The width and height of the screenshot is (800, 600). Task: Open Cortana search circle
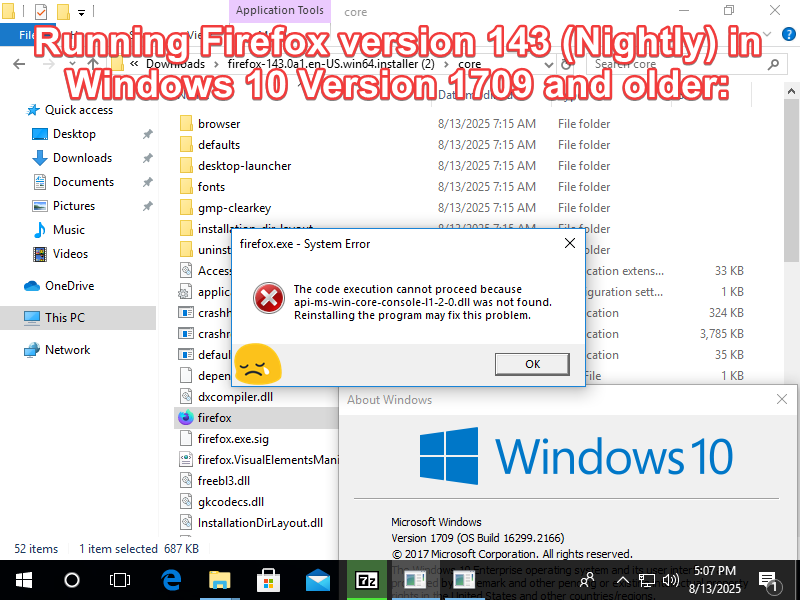tap(71, 580)
